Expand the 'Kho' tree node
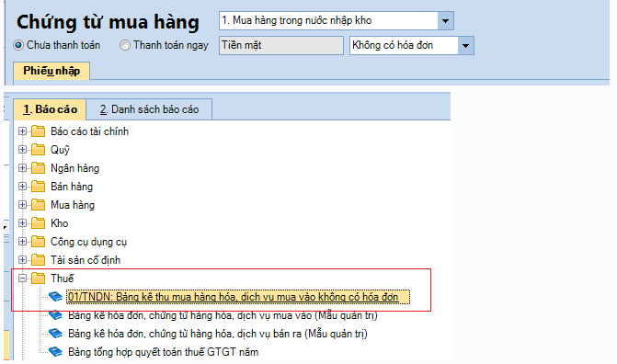The image size is (617, 364). pos(22,223)
